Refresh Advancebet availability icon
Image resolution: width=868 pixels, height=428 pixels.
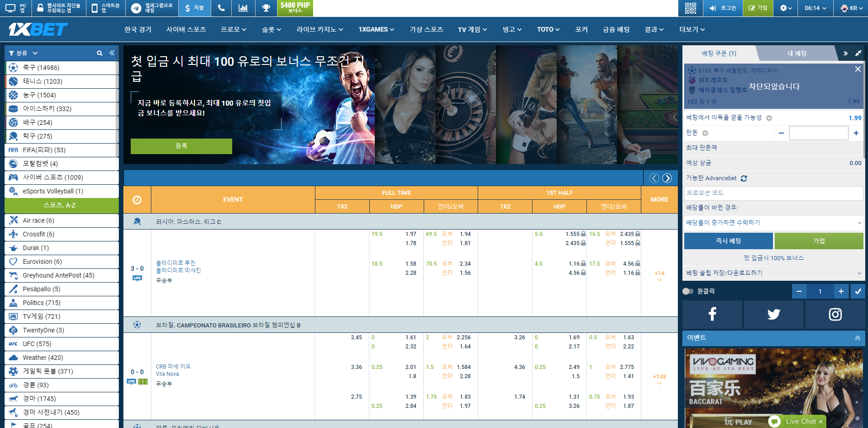click(744, 178)
